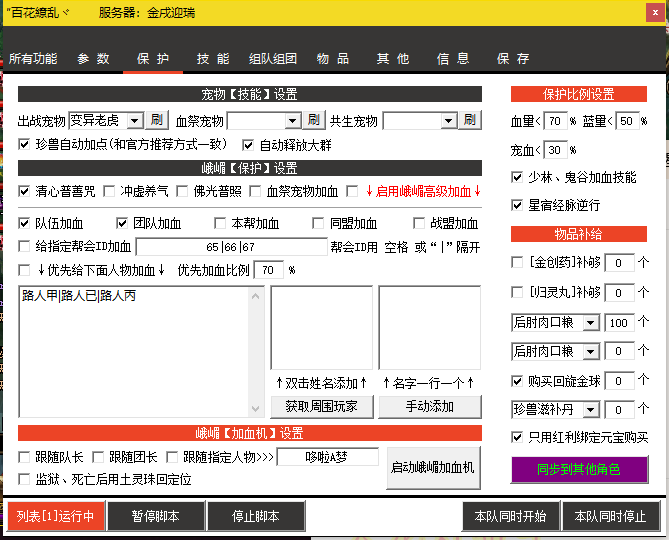
Task: Toggle 自动释放大群 checkbox
Action: point(248,145)
